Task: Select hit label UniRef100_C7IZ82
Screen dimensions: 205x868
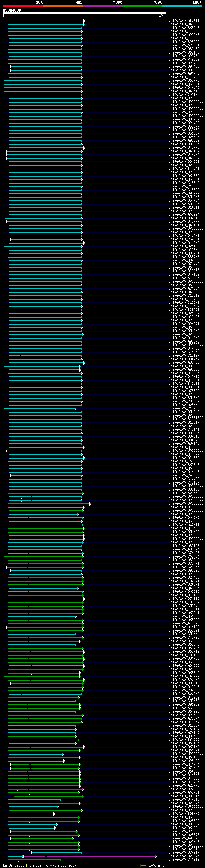Action: tap(184, 38)
